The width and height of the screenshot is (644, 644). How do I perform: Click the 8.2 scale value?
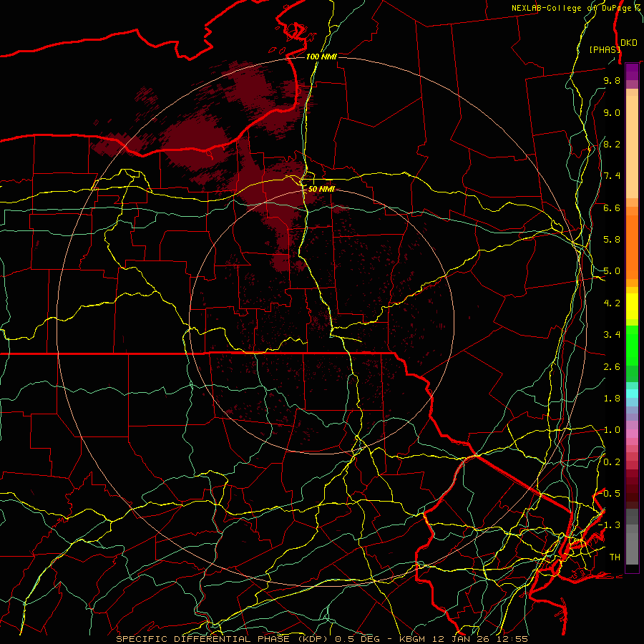[x=612, y=144]
